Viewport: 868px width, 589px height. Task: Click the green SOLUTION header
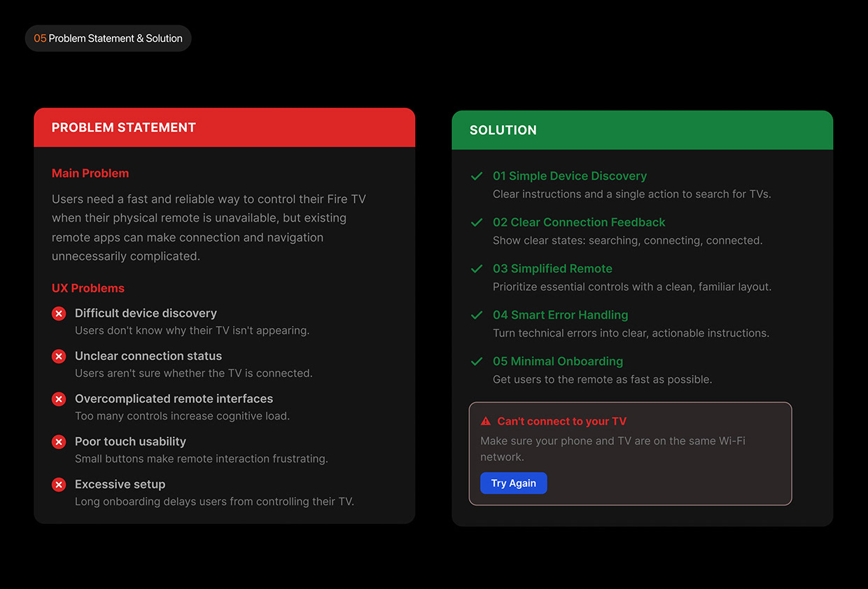[x=643, y=130]
